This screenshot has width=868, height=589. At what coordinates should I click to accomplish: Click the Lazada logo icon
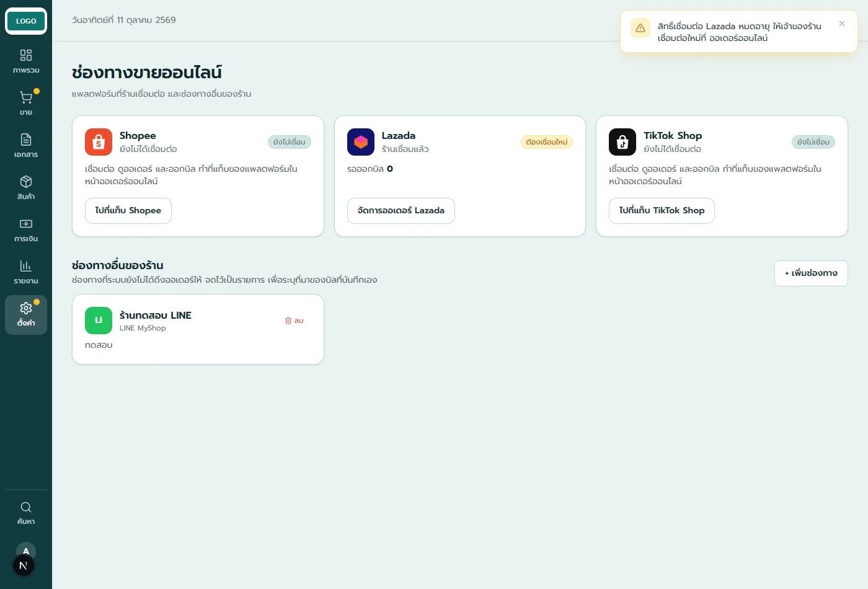[x=361, y=142]
